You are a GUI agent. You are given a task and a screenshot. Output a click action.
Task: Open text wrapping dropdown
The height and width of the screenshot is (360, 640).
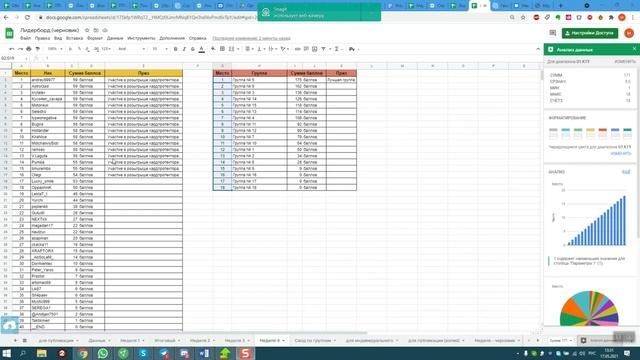[272, 49]
